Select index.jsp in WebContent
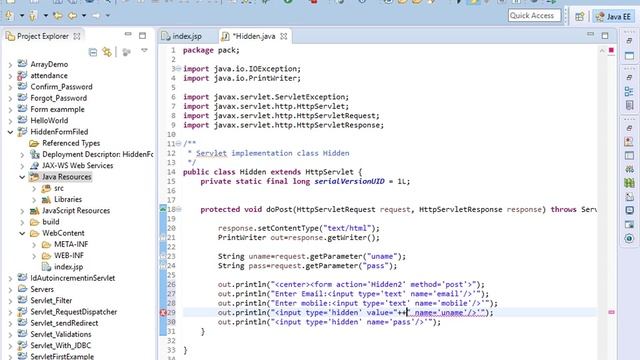 68,267
